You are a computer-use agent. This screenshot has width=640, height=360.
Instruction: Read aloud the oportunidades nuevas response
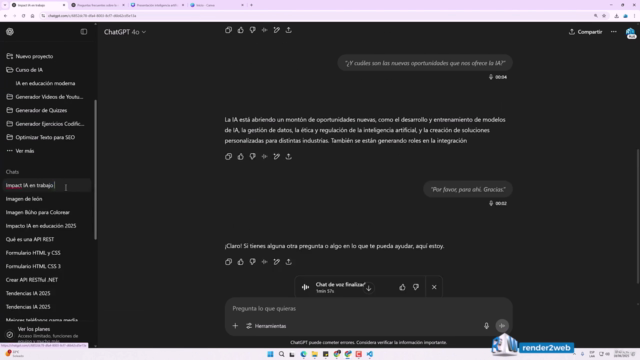coord(264,156)
